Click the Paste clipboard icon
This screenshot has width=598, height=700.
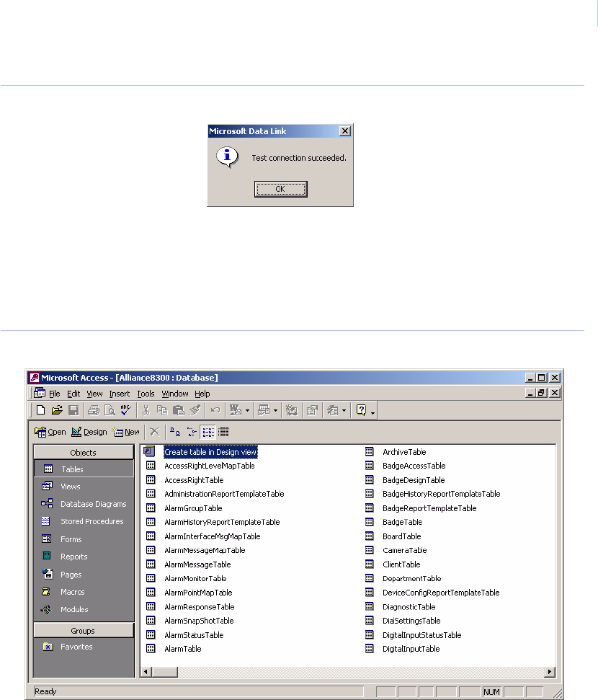coord(179,409)
